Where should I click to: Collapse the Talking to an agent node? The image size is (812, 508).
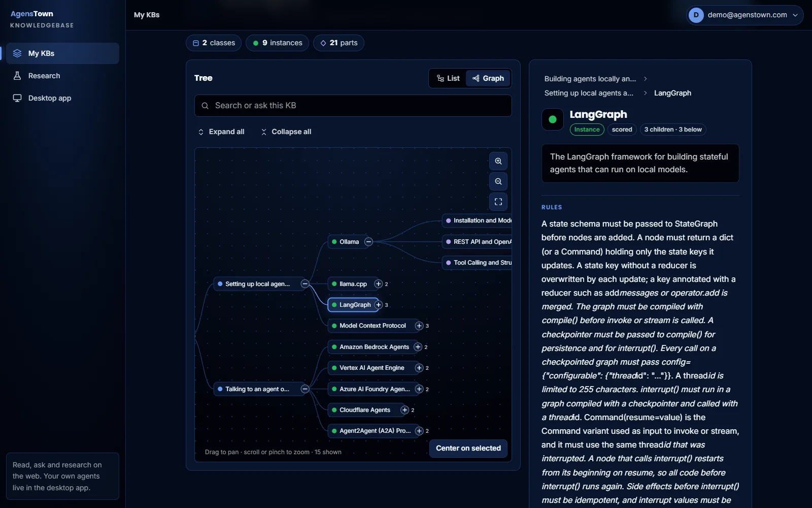click(x=305, y=389)
